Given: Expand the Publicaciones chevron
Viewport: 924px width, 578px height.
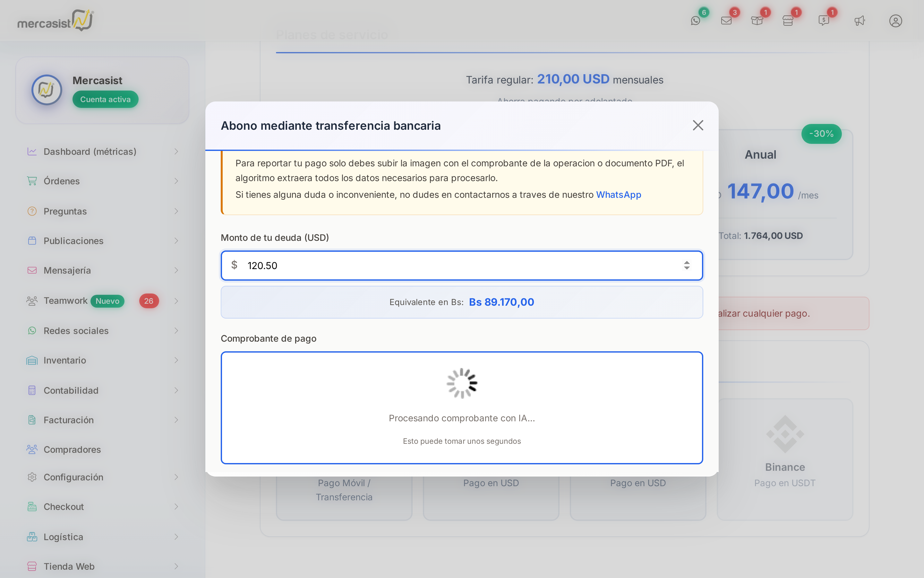Looking at the screenshot, I should point(176,241).
